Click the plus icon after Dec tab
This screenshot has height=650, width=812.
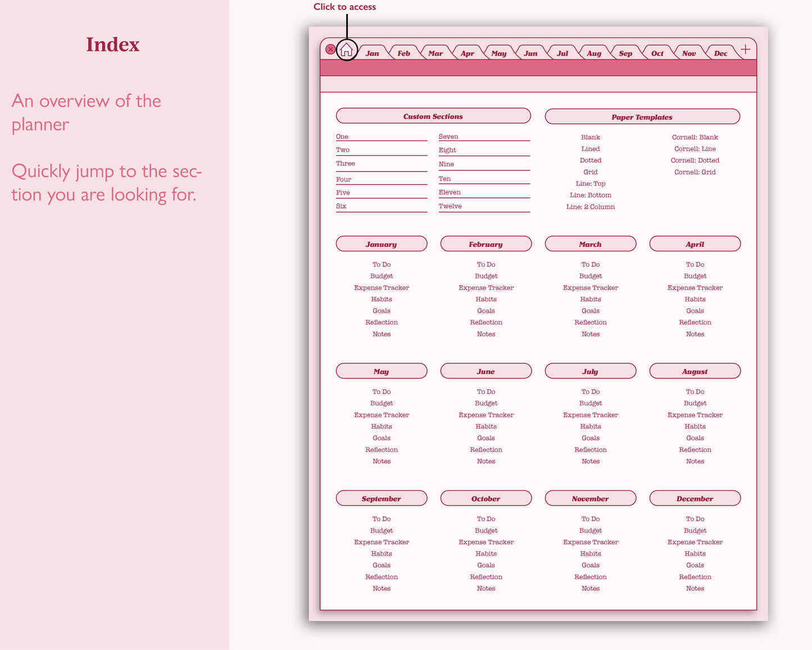click(745, 49)
